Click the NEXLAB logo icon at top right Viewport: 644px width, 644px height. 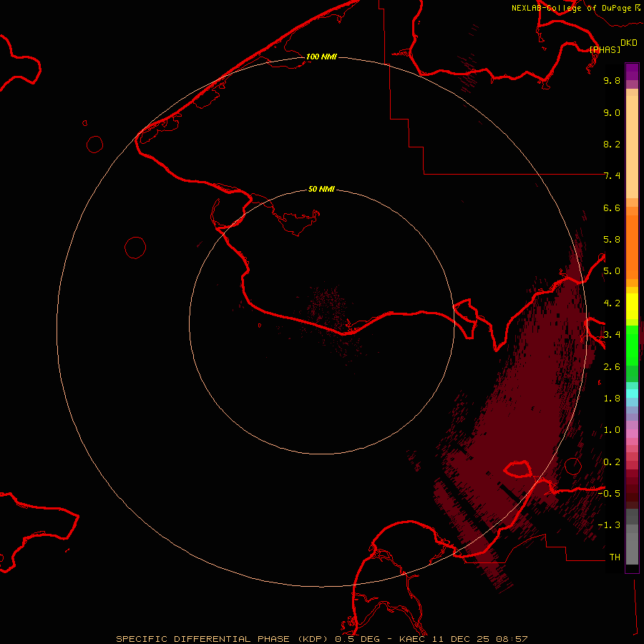pyautogui.click(x=638, y=8)
